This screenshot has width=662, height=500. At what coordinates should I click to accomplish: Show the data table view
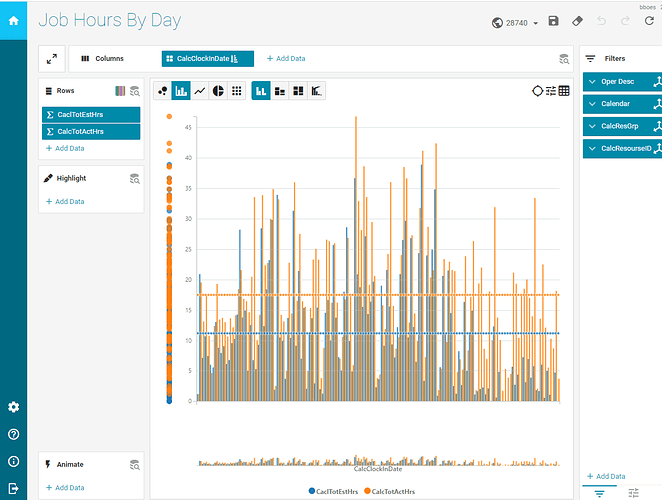pos(564,91)
